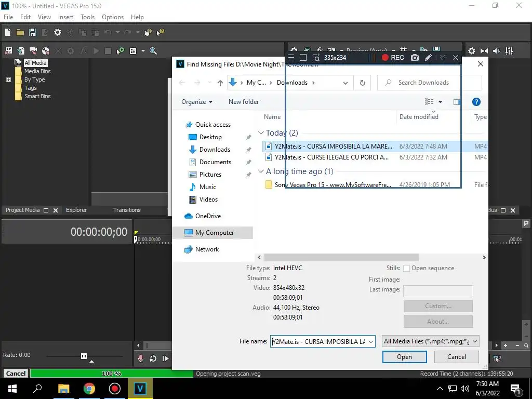Click the 100% loading progress bar
This screenshot has height=399, width=532.
[112, 374]
